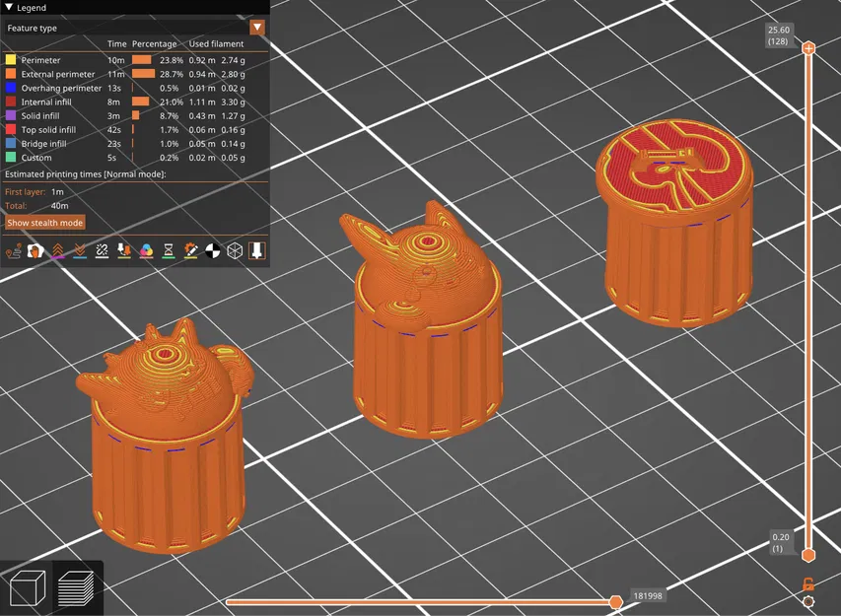Screen dimensions: 841x616
Task: Click the layer slider lock icon
Action: tap(808, 583)
